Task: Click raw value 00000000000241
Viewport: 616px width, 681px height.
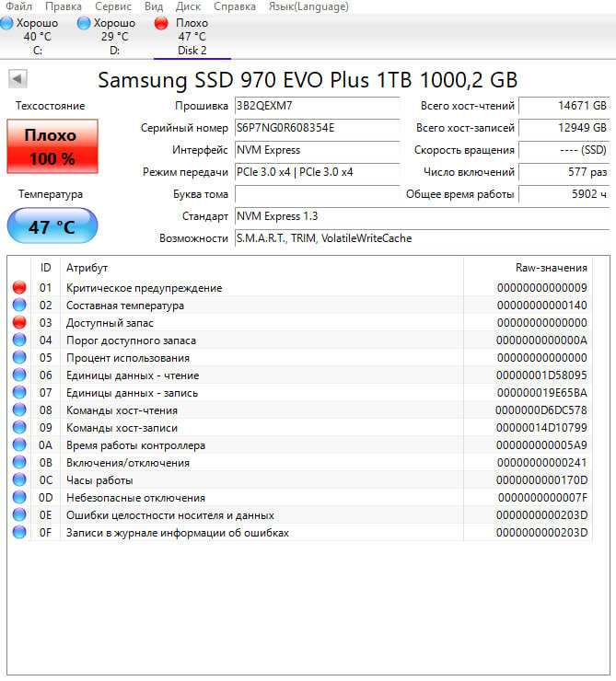Action: pyautogui.click(x=541, y=463)
